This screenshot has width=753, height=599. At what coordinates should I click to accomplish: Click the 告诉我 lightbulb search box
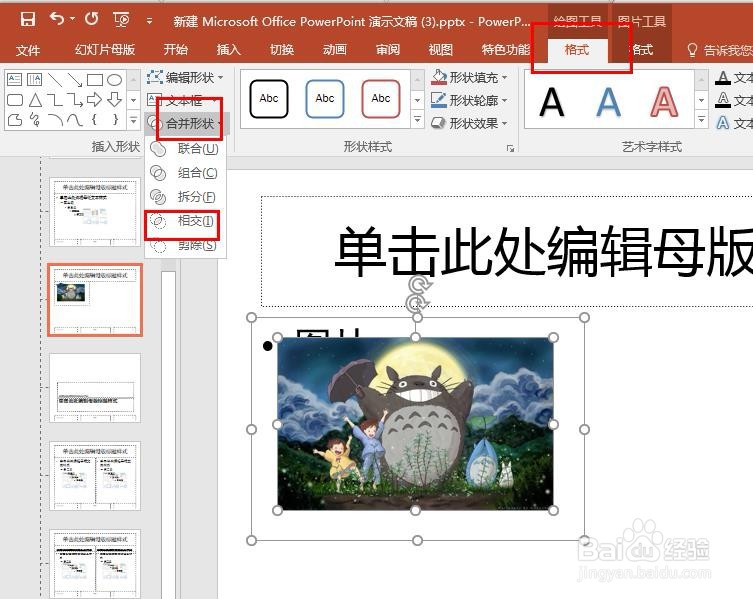click(x=719, y=50)
